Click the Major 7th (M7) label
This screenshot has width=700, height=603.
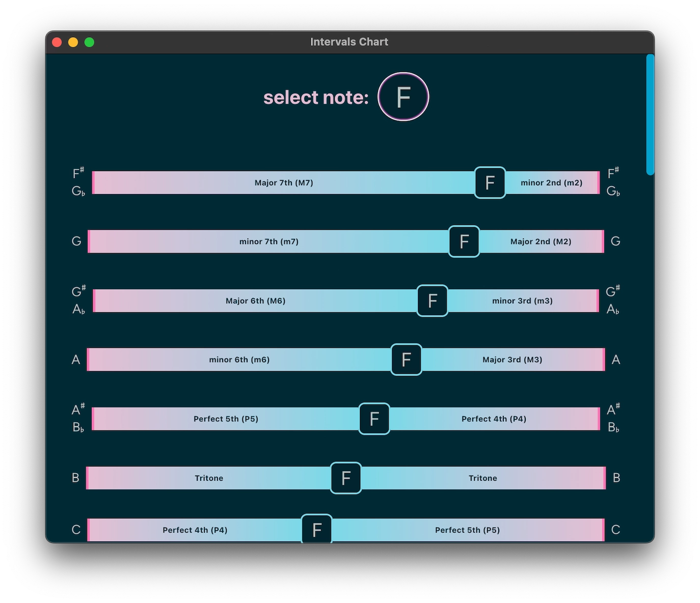tap(284, 182)
